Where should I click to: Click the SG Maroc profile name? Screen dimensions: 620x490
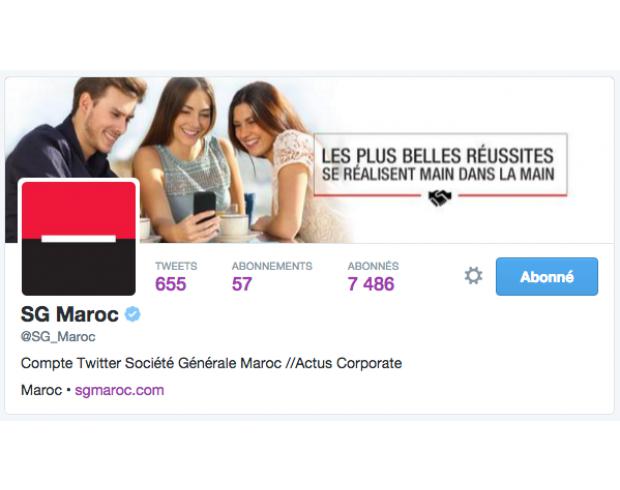[70, 314]
